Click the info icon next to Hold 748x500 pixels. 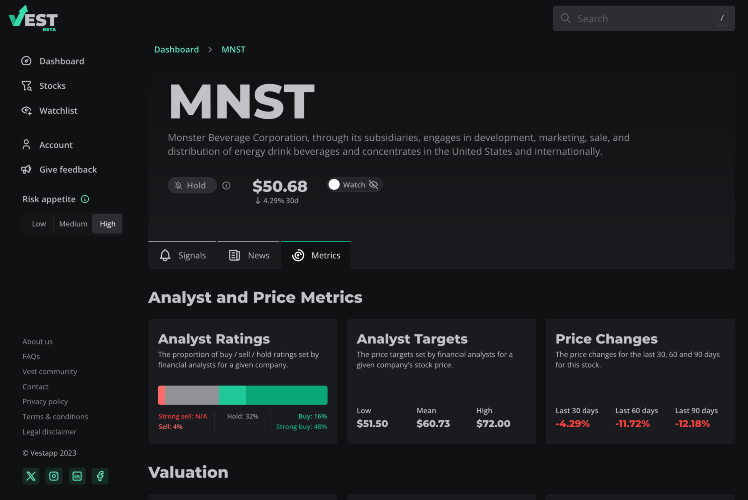[x=226, y=185]
